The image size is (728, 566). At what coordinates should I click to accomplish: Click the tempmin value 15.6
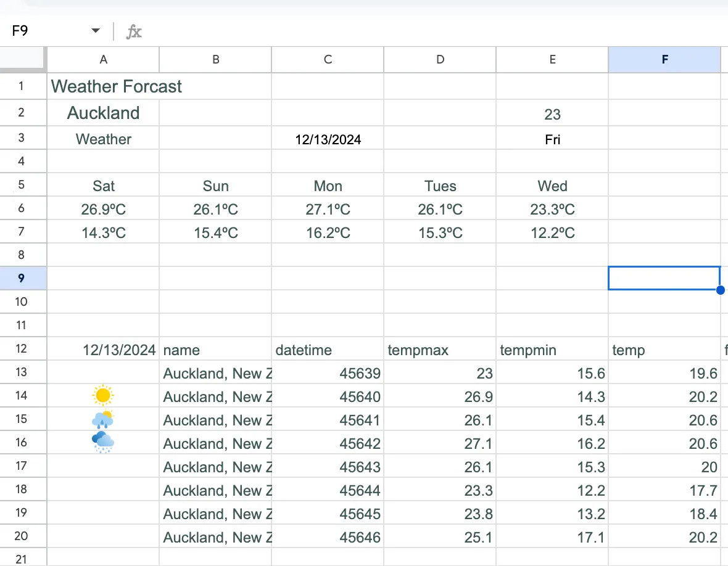click(553, 372)
